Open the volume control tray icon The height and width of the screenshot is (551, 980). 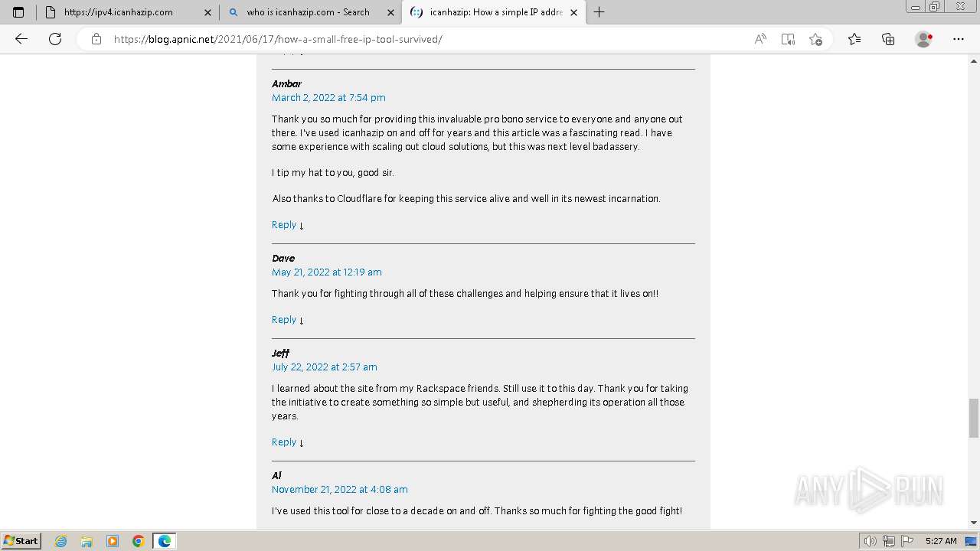(x=870, y=541)
